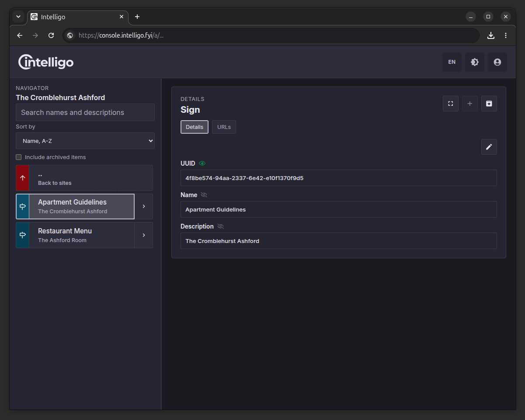Click The Cromblehurst Ashford heading
Viewport: 525px width, 420px height.
60,97
